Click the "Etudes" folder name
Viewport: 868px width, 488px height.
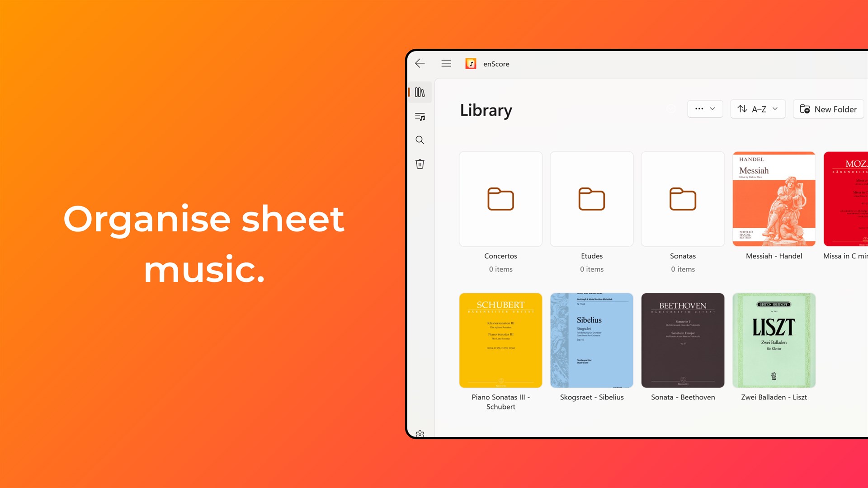(x=592, y=256)
